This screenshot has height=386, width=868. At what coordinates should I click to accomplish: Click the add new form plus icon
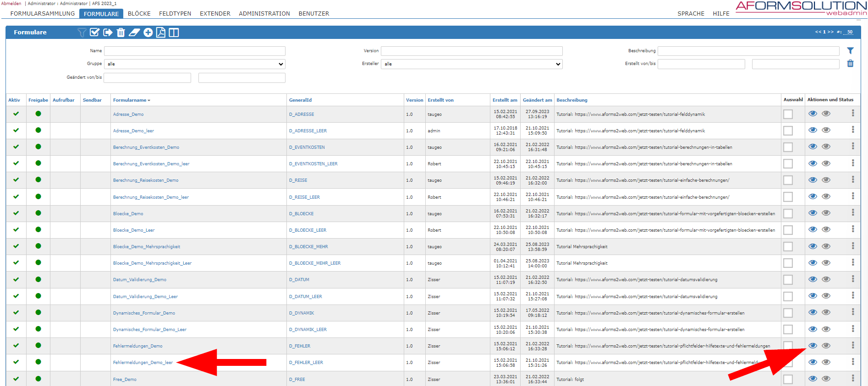pyautogui.click(x=148, y=33)
